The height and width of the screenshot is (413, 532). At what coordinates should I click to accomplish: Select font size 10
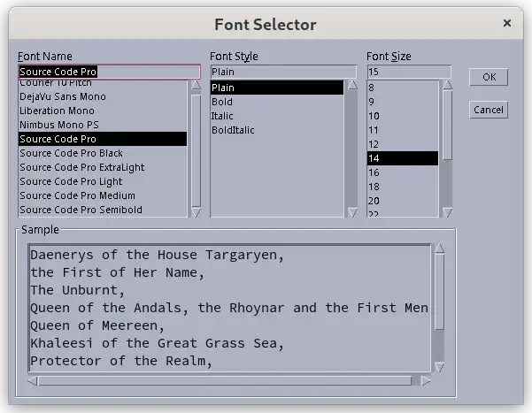click(x=403, y=117)
